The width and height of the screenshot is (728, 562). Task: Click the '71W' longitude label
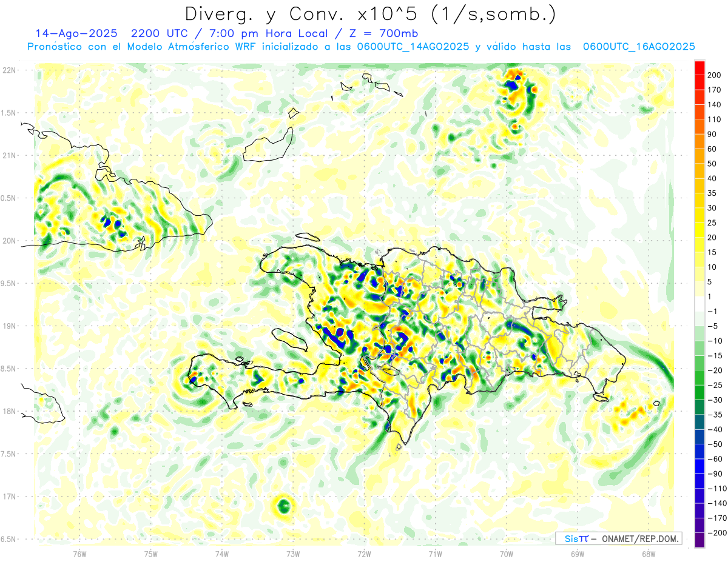pos(435,554)
